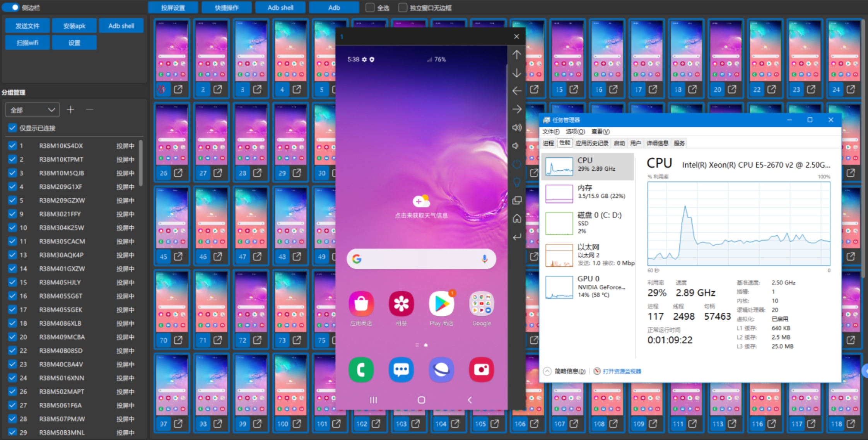Image resolution: width=868 pixels, height=440 pixels.
Task: Check the 全选 select-all checkbox
Action: click(370, 8)
